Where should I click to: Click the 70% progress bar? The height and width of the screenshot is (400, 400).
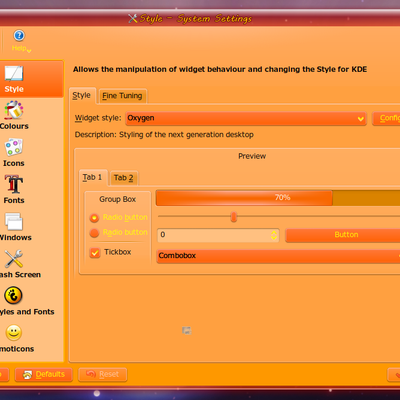[278, 198]
